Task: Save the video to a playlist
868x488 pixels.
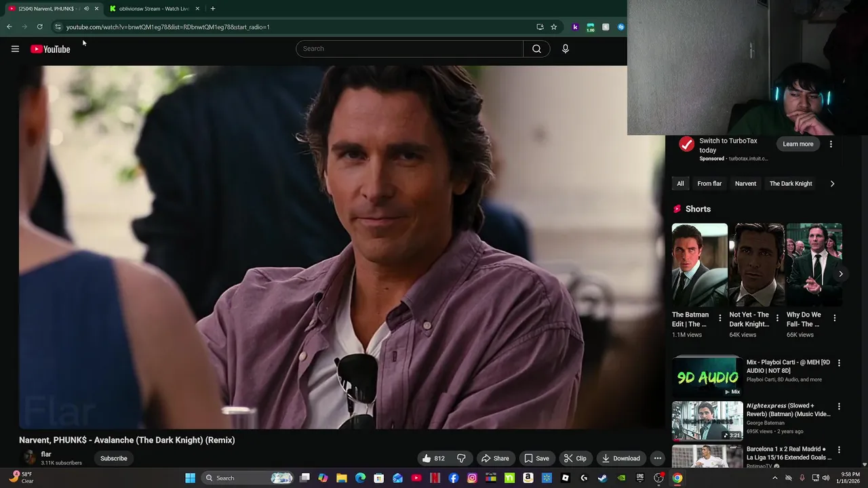Action: pyautogui.click(x=536, y=458)
